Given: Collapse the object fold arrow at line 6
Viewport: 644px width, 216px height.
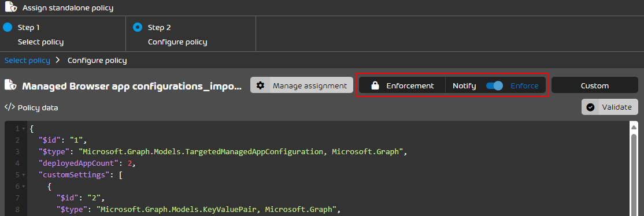Looking at the screenshot, I should click(x=23, y=187).
